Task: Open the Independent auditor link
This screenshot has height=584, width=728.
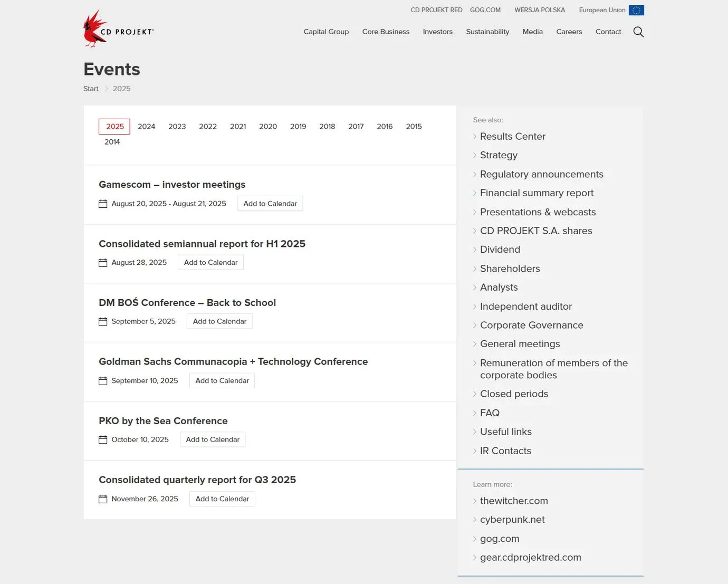Action: tap(526, 307)
